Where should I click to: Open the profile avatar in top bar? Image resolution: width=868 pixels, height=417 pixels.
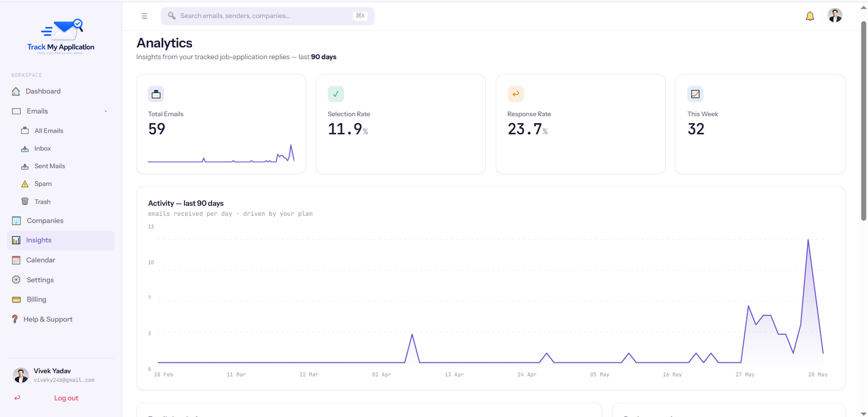(835, 16)
